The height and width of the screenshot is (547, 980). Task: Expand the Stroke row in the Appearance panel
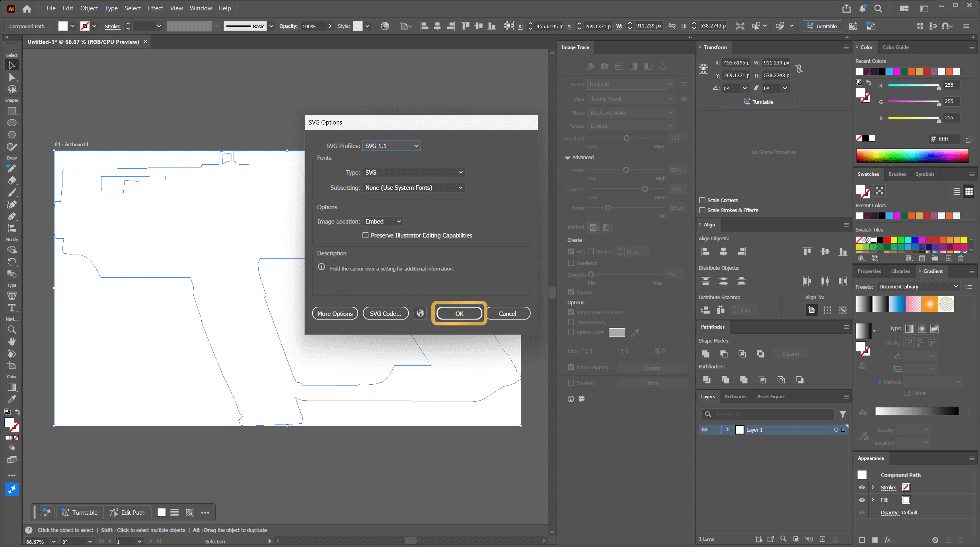tap(873, 487)
